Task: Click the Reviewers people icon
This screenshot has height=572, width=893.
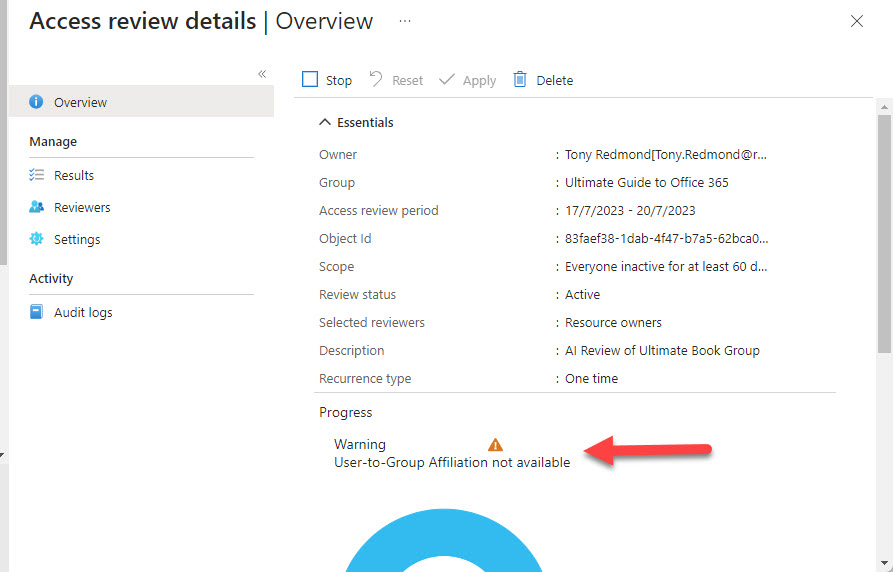Action: 37,207
